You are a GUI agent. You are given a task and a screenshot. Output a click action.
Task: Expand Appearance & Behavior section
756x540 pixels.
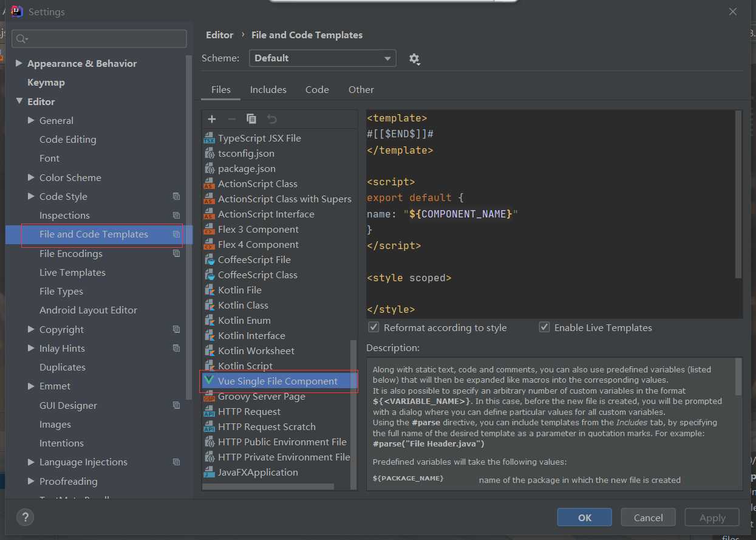pos(19,63)
